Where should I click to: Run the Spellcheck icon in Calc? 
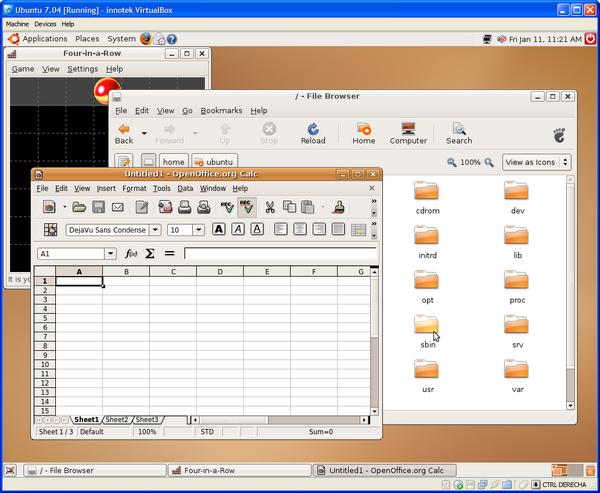point(227,207)
